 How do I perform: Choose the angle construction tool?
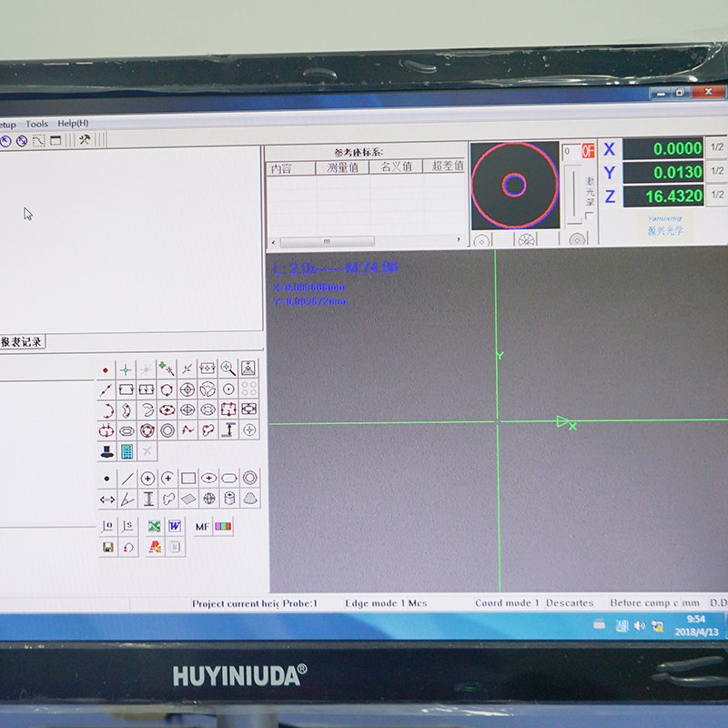click(127, 499)
